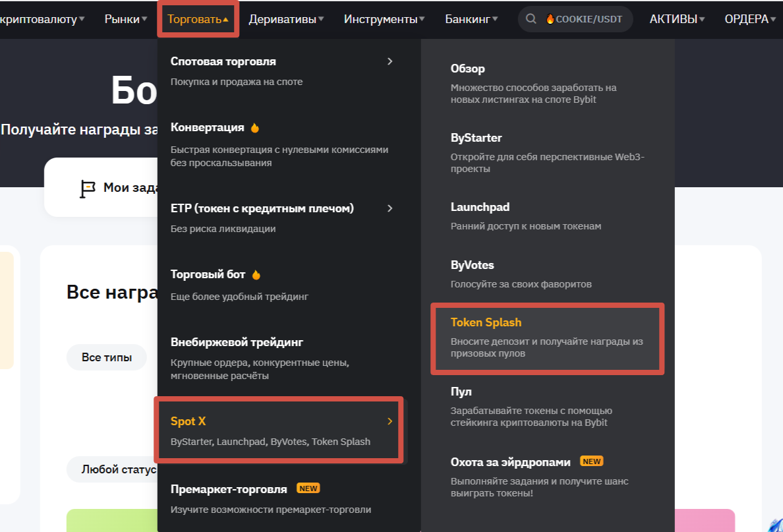
Task: Open the Деривативы dropdown menu
Action: pos(286,19)
